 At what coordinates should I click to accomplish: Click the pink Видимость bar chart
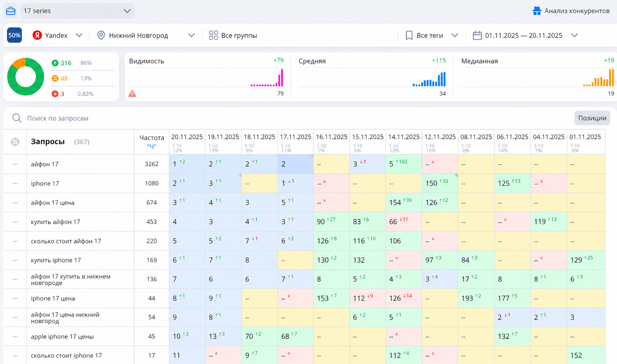(267, 78)
